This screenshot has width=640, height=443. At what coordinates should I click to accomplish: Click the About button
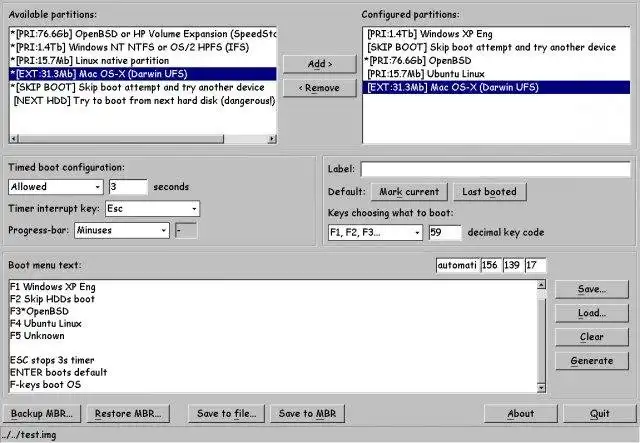click(x=520, y=414)
